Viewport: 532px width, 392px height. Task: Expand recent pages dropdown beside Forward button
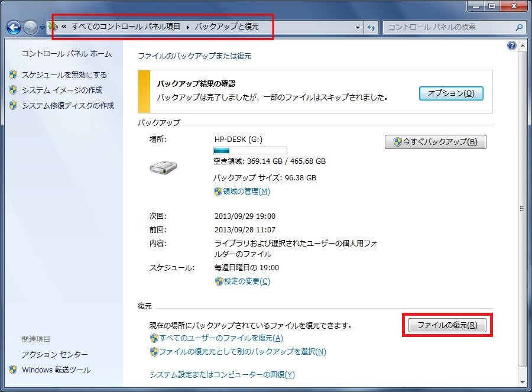tap(42, 28)
